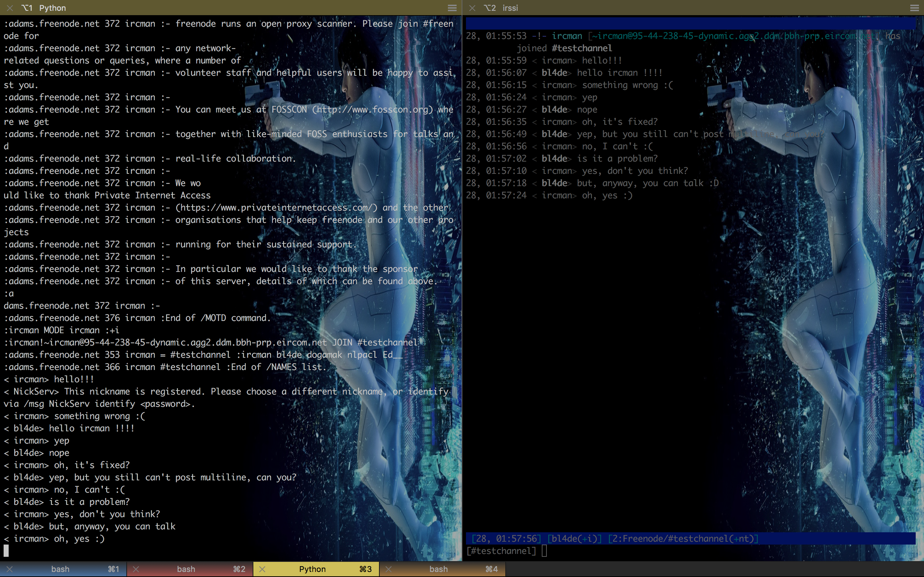This screenshot has width=924, height=577.
Task: Close the irssi split pane
Action: point(472,8)
